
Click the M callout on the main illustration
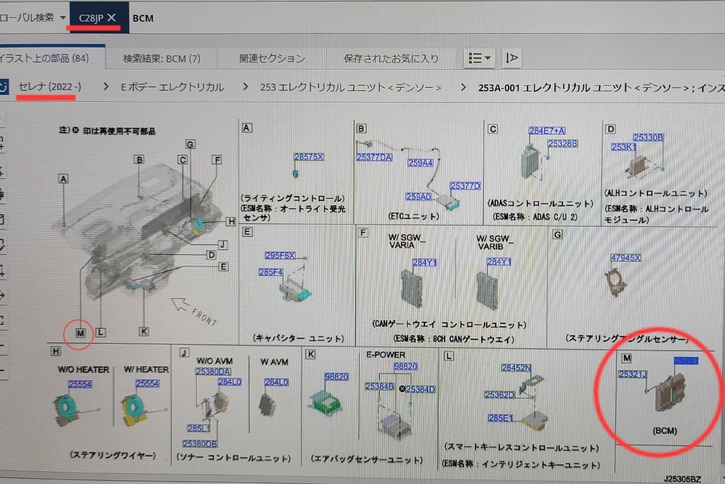(80, 333)
